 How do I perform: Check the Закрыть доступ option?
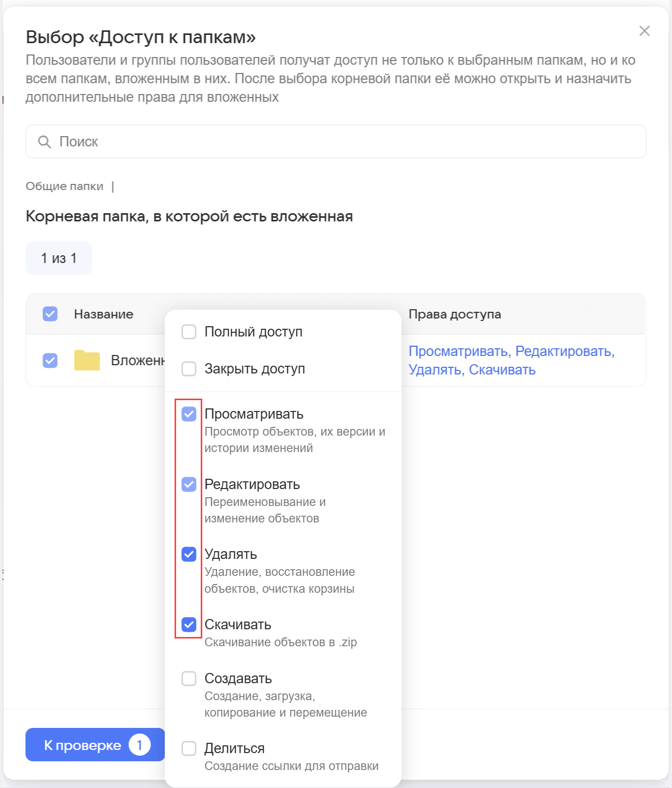tap(189, 369)
